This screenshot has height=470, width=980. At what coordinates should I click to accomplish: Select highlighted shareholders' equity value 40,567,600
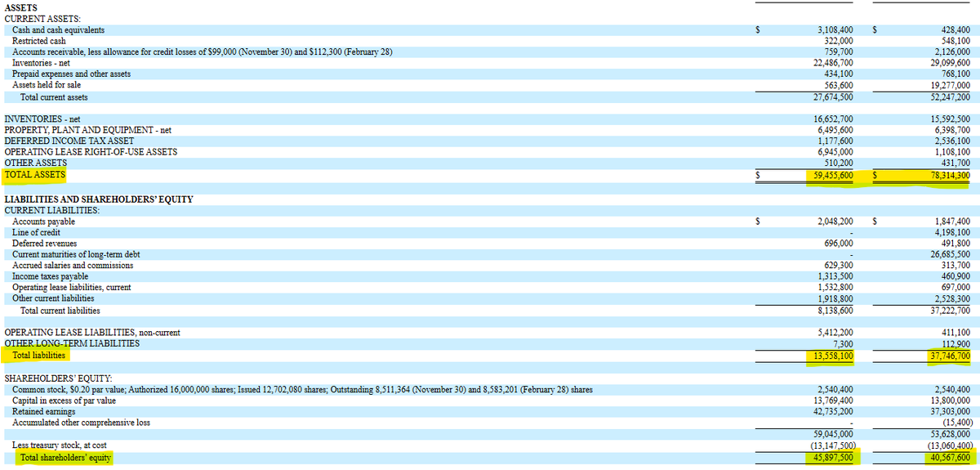pyautogui.click(x=951, y=458)
